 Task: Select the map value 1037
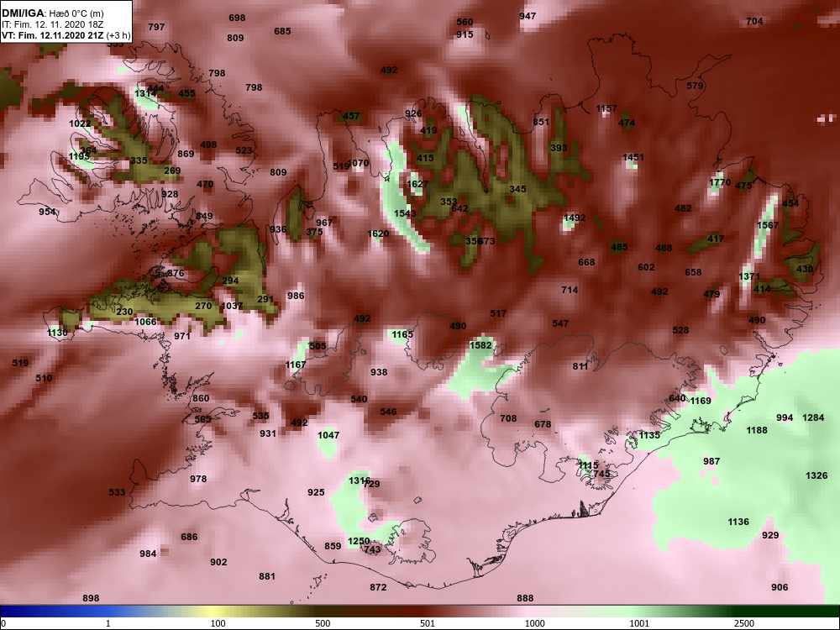(232, 306)
